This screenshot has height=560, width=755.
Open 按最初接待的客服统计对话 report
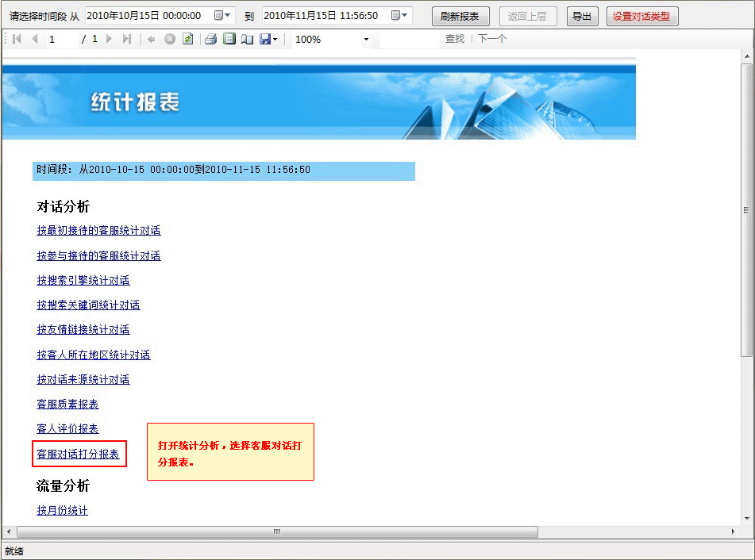coord(98,231)
